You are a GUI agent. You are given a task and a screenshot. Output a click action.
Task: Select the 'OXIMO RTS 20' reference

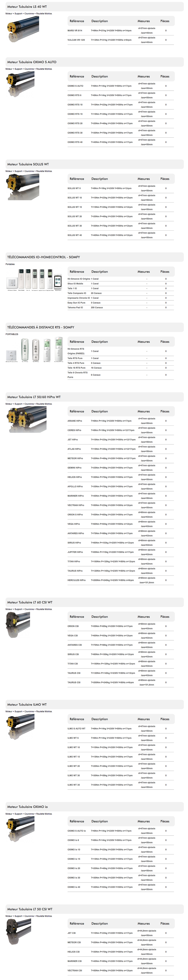click(75, 124)
